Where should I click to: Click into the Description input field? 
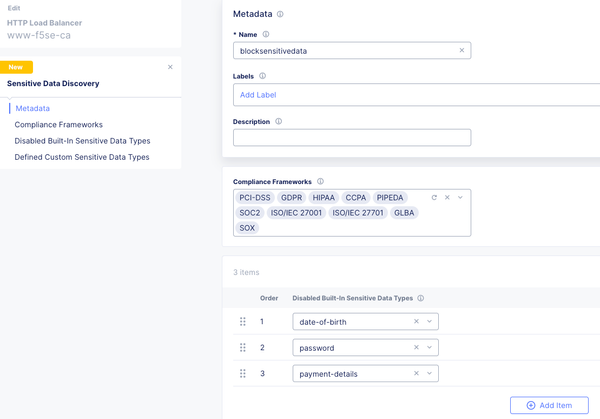pos(351,137)
